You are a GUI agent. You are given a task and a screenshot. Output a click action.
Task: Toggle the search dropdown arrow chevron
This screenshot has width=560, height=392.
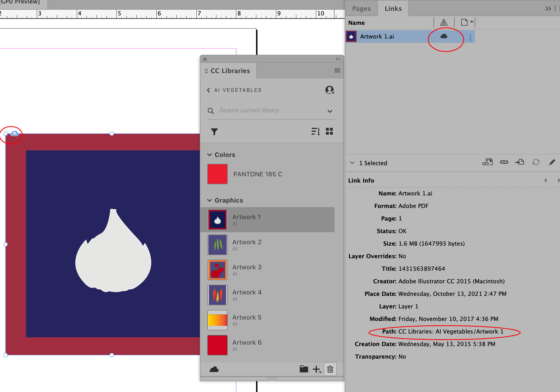[330, 111]
